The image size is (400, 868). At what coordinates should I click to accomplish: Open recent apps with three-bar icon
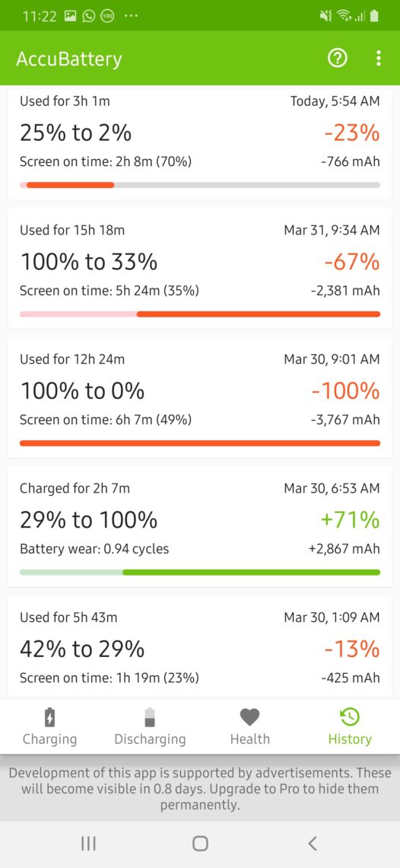[88, 843]
